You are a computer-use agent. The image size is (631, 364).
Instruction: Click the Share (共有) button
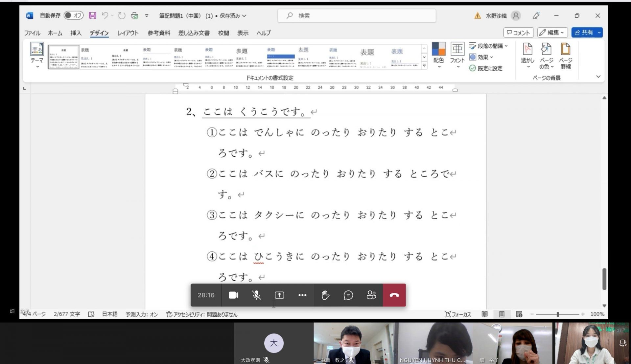pyautogui.click(x=584, y=33)
